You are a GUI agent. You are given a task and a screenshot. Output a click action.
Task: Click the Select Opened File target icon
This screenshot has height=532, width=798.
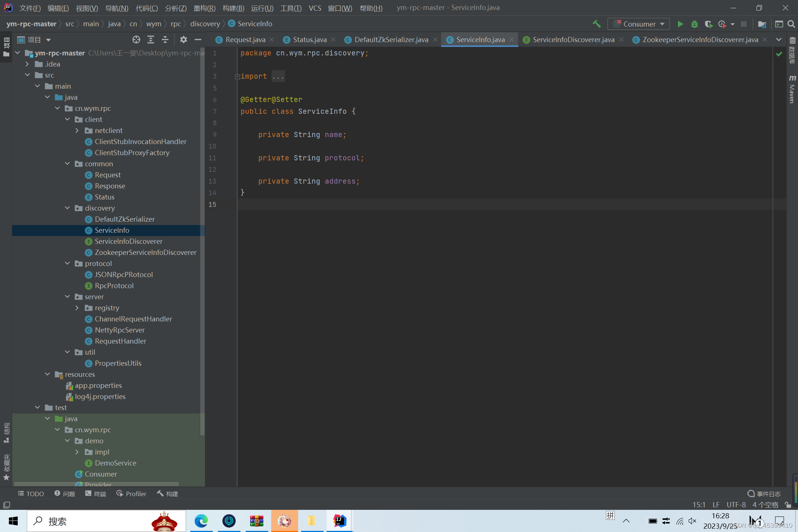coord(136,40)
